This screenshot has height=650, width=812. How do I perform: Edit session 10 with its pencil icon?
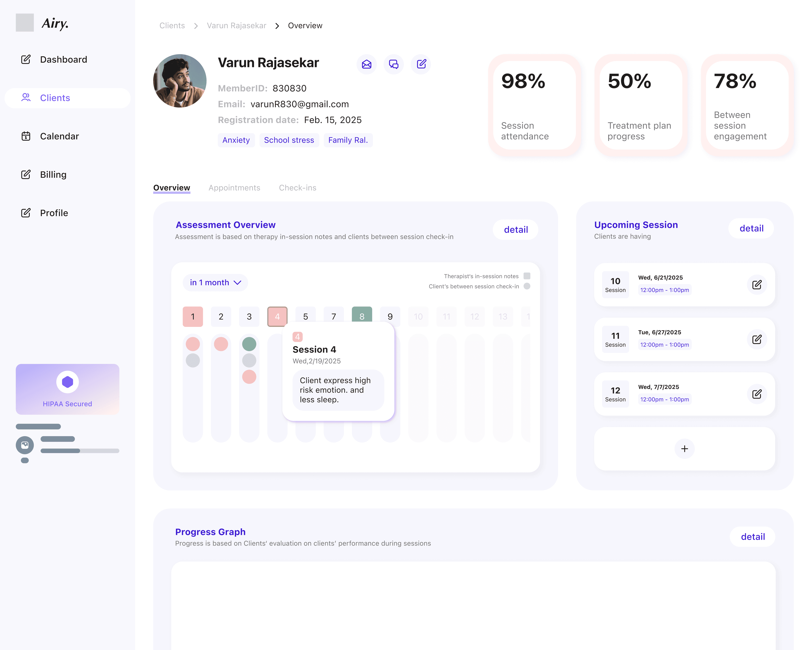(757, 284)
